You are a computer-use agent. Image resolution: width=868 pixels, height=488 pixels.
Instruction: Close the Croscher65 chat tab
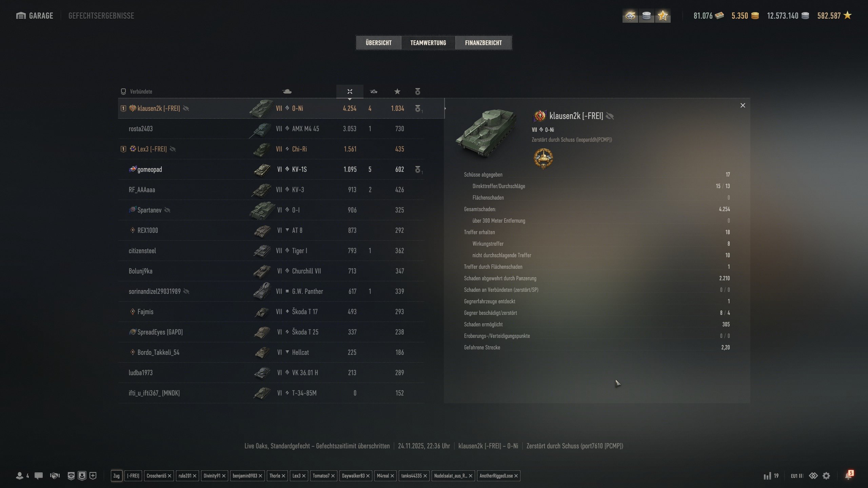[170, 476]
